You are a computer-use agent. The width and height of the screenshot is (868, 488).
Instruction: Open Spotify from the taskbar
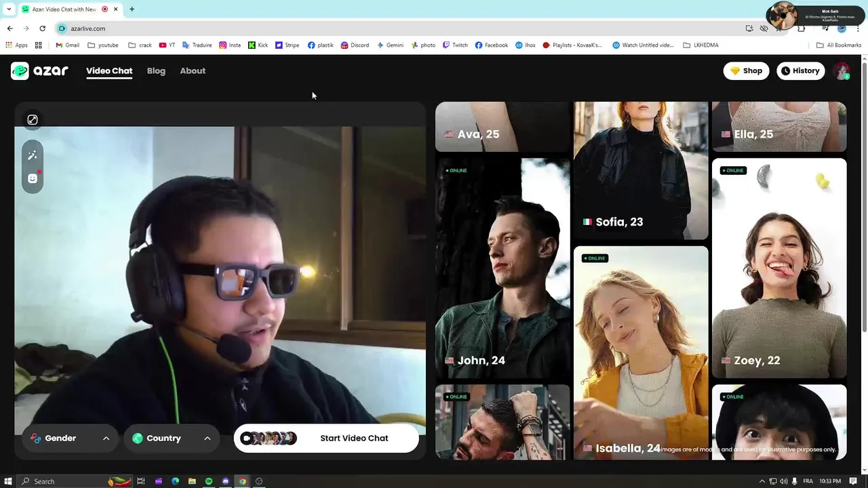pos(209,481)
